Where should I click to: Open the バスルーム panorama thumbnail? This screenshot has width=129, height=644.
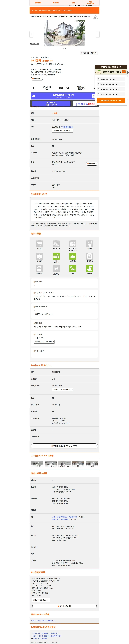[x=64, y=464]
